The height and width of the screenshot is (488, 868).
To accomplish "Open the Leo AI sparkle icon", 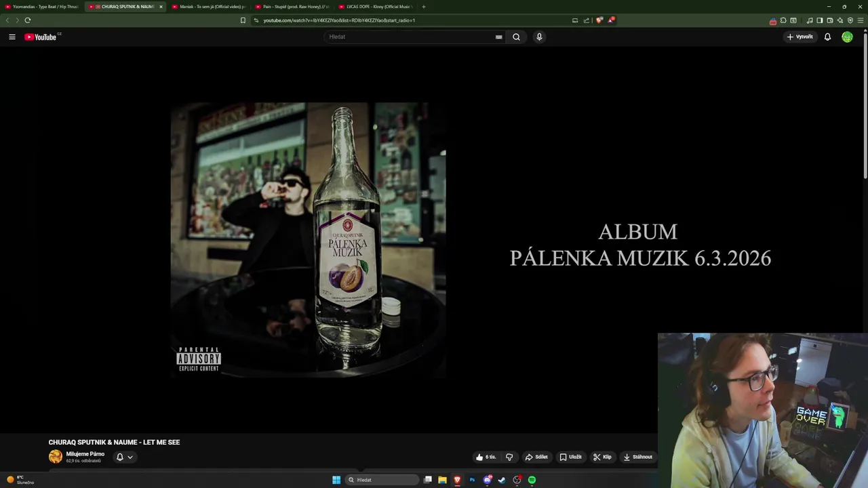I will [840, 20].
